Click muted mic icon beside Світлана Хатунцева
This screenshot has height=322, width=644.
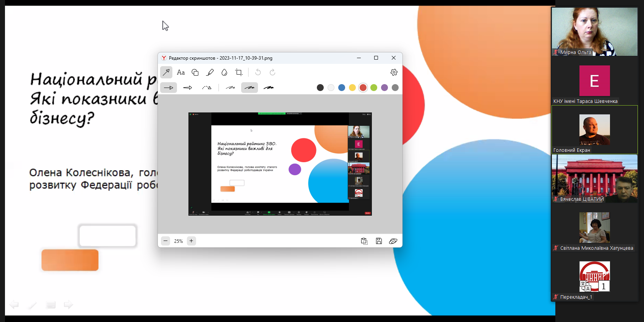(556, 248)
